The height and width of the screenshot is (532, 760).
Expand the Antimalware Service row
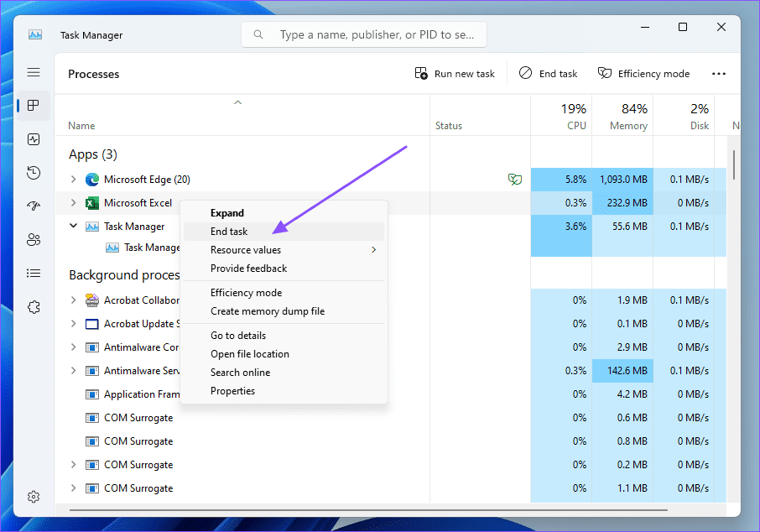click(x=73, y=370)
